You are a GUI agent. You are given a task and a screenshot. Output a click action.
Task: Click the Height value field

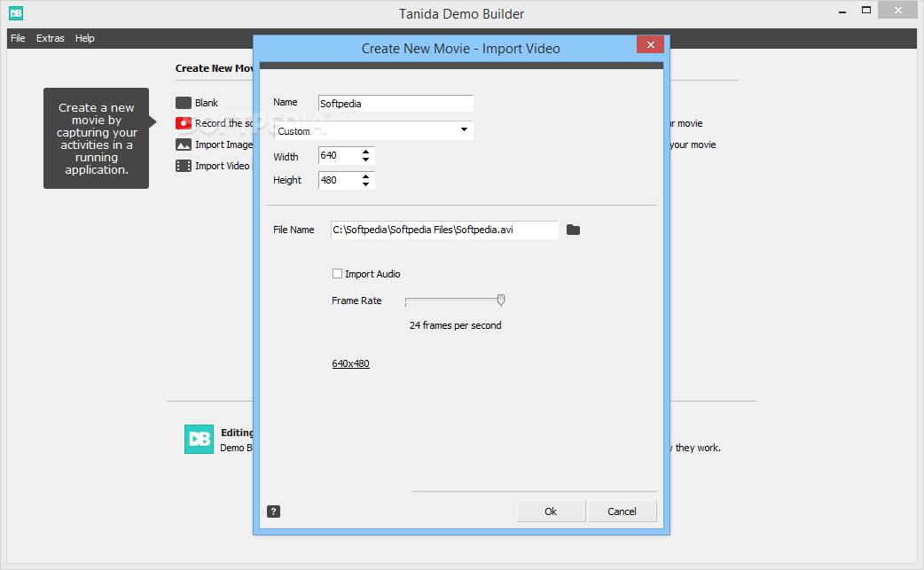339,180
